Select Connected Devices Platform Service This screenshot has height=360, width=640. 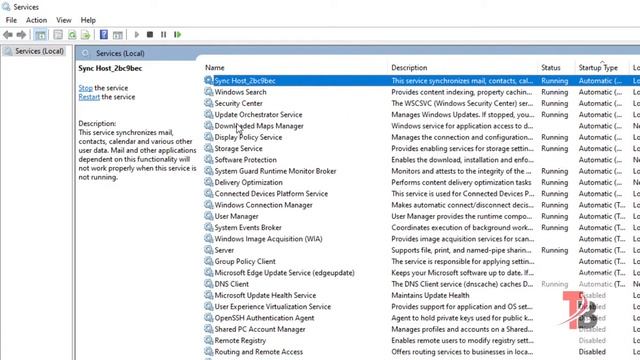point(271,193)
